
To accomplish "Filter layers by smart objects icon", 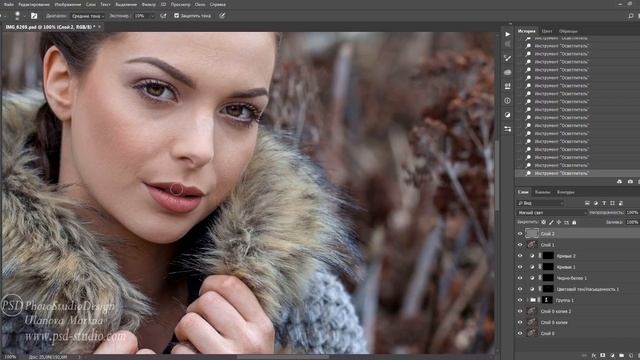I will (620, 203).
